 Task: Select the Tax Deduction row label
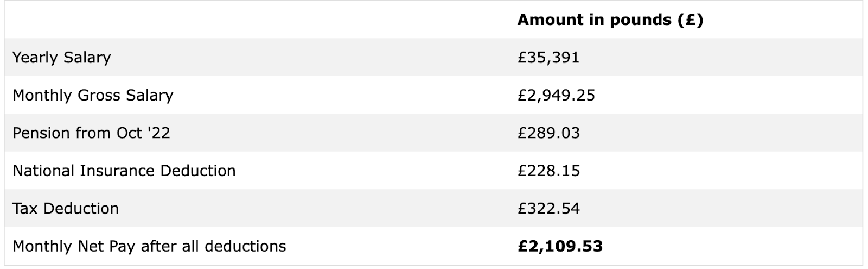pos(65,209)
